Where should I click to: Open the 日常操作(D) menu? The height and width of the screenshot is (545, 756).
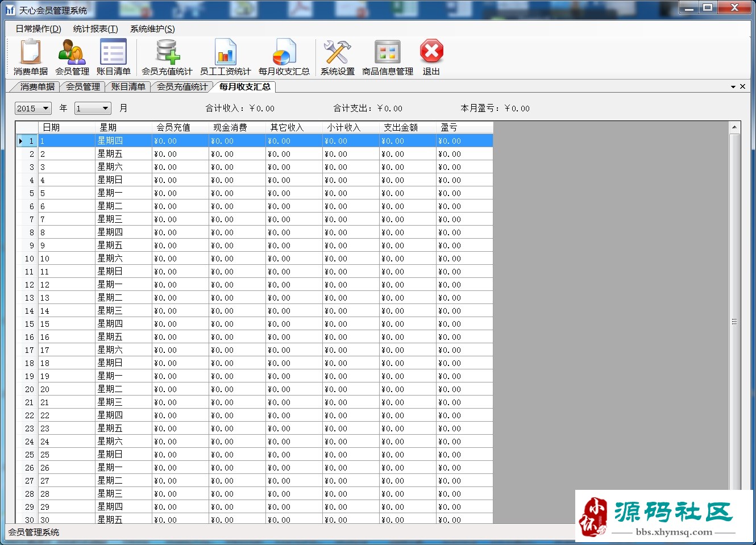38,29
